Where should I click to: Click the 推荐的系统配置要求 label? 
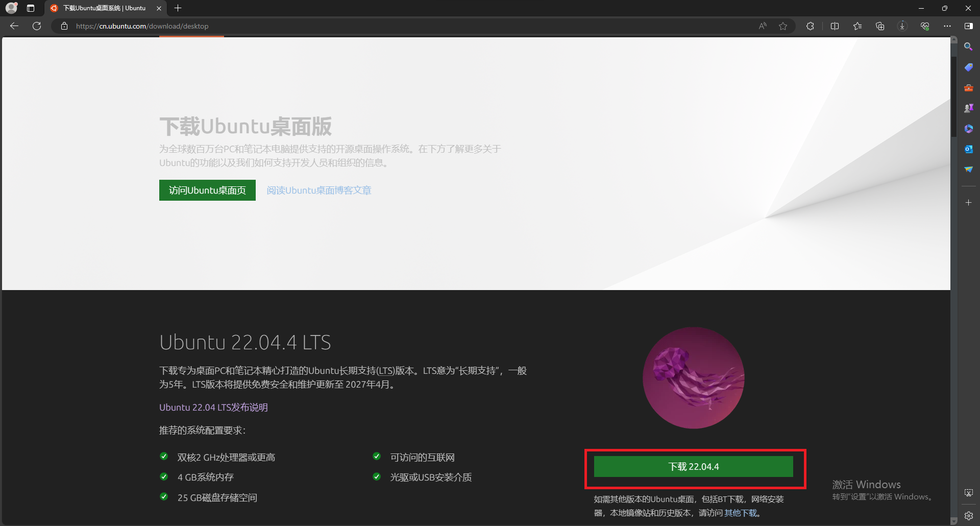coord(202,431)
